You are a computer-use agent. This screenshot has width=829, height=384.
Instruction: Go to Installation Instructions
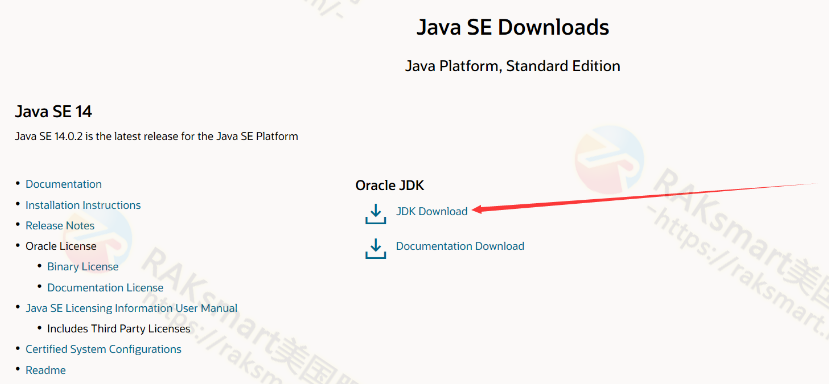point(83,205)
